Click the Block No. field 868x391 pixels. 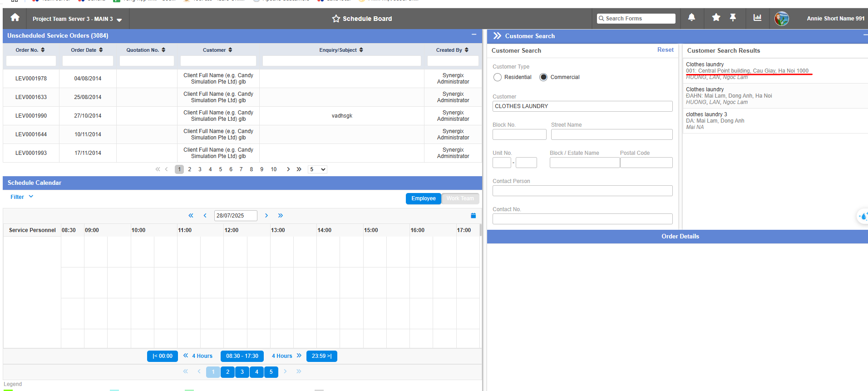tap(519, 134)
